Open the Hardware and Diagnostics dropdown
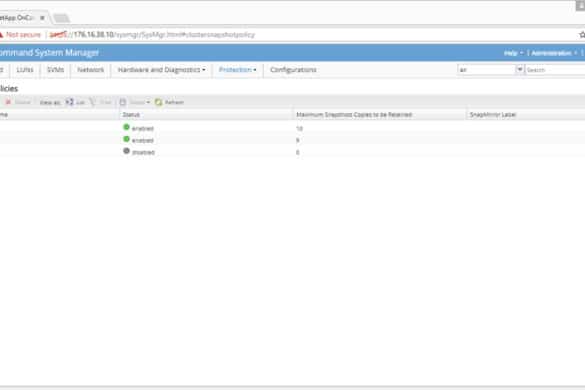Image resolution: width=585 pixels, height=390 pixels. click(x=161, y=70)
